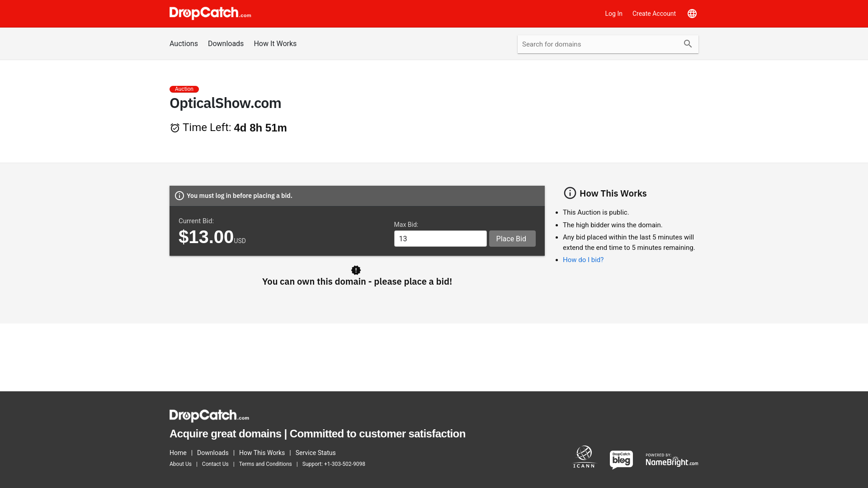Click the time left value 4d 8h 51m
Image resolution: width=868 pixels, height=488 pixels.
click(260, 128)
